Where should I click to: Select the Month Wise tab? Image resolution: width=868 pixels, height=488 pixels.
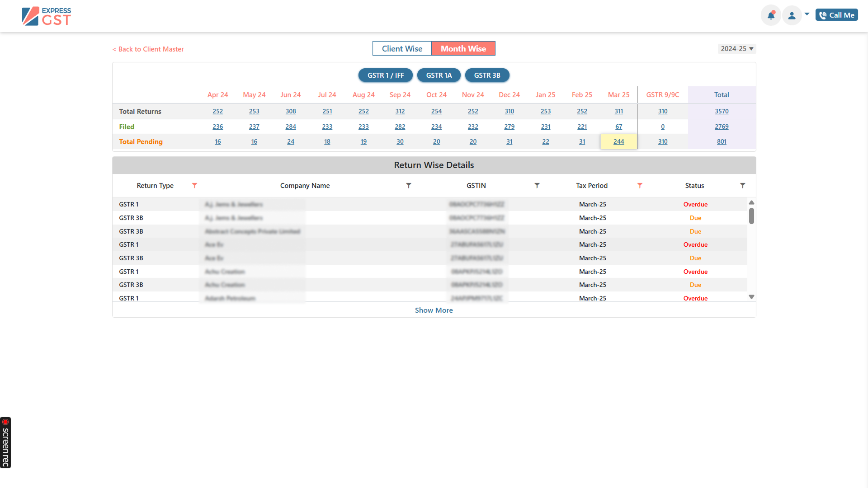coord(463,48)
